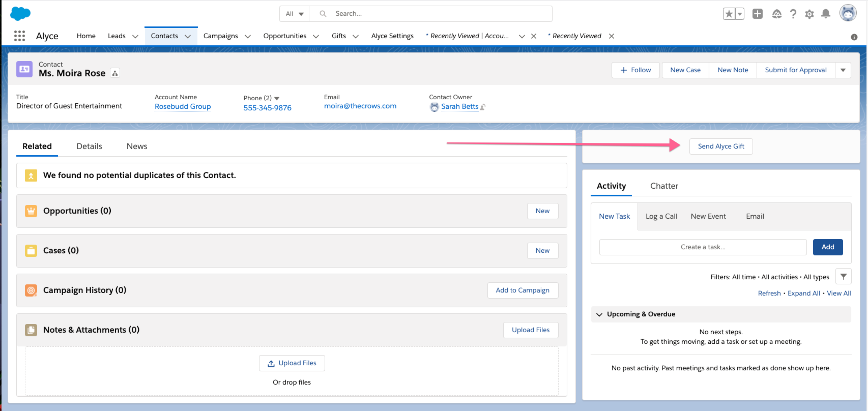Open the Trailhead guidance icon
The height and width of the screenshot is (411, 868).
click(x=776, y=14)
